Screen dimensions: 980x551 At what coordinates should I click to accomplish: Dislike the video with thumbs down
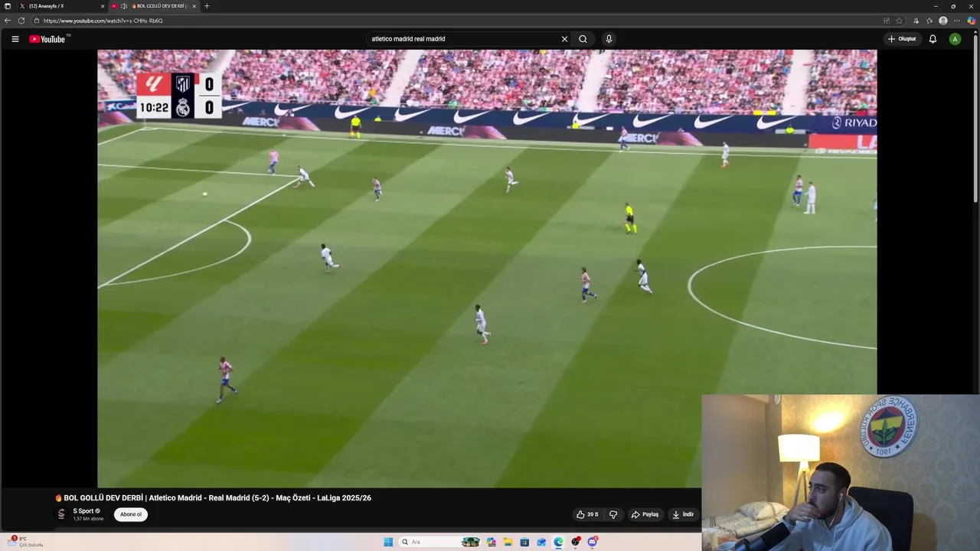613,514
